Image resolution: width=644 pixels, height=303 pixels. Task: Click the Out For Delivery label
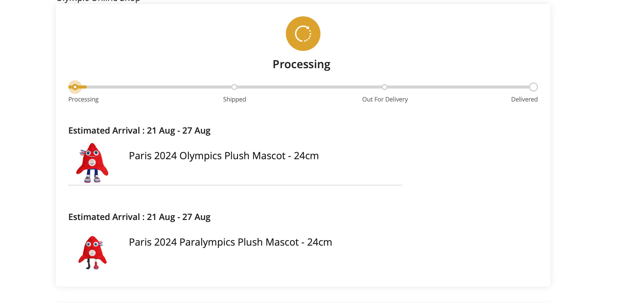tap(385, 99)
